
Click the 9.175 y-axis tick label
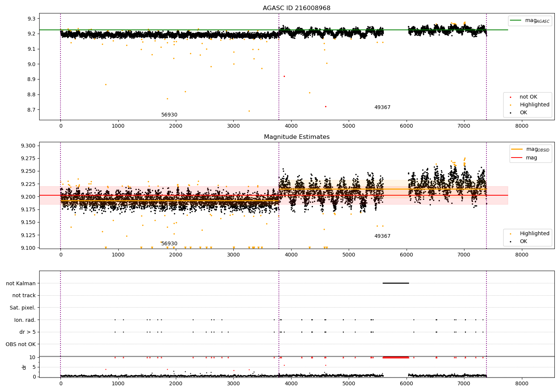coord(29,210)
